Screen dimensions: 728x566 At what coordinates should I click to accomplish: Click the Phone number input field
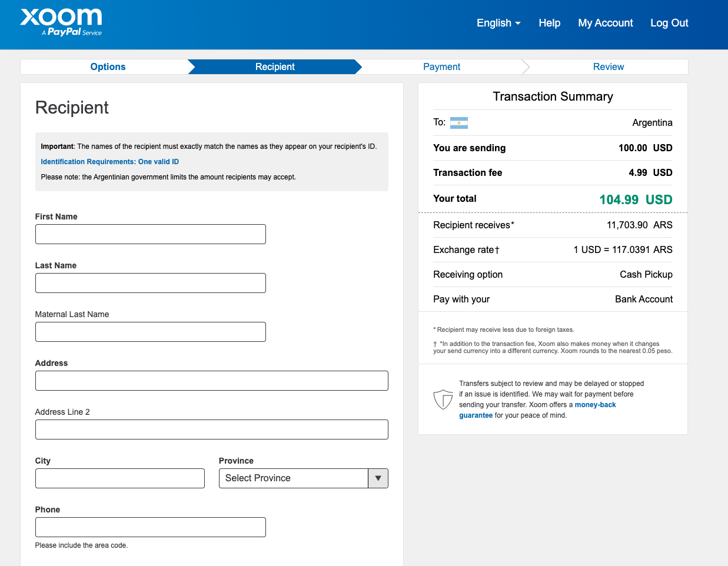coord(151,527)
